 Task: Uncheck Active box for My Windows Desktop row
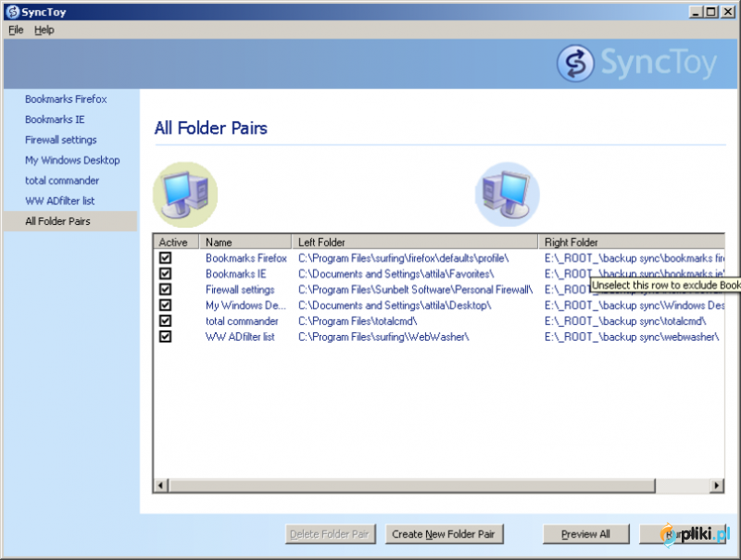(165, 305)
